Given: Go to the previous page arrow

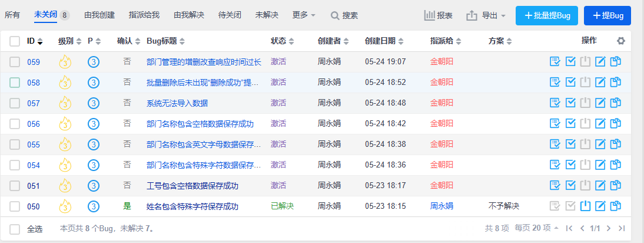Looking at the screenshot, I should [582, 228].
